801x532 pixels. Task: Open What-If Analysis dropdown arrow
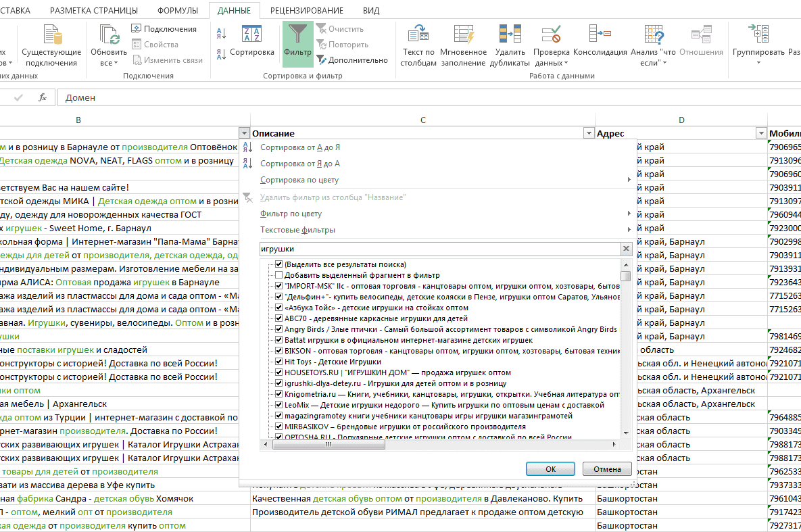664,63
